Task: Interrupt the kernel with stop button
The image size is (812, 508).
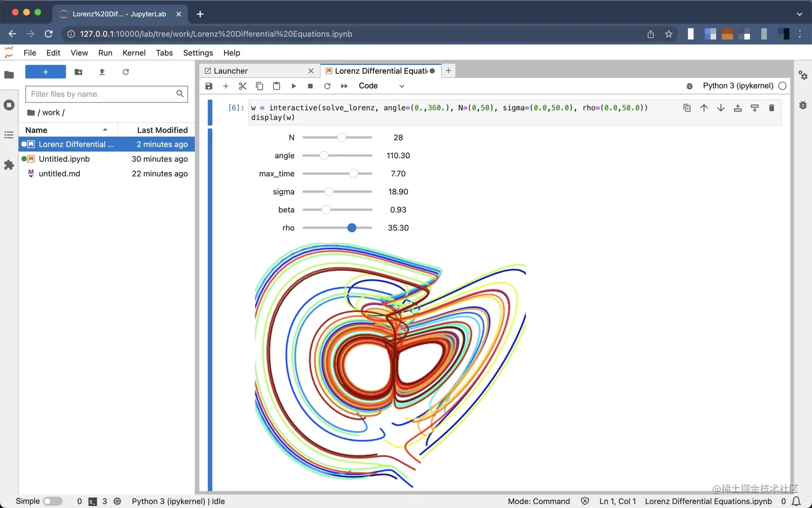Action: tap(310, 86)
